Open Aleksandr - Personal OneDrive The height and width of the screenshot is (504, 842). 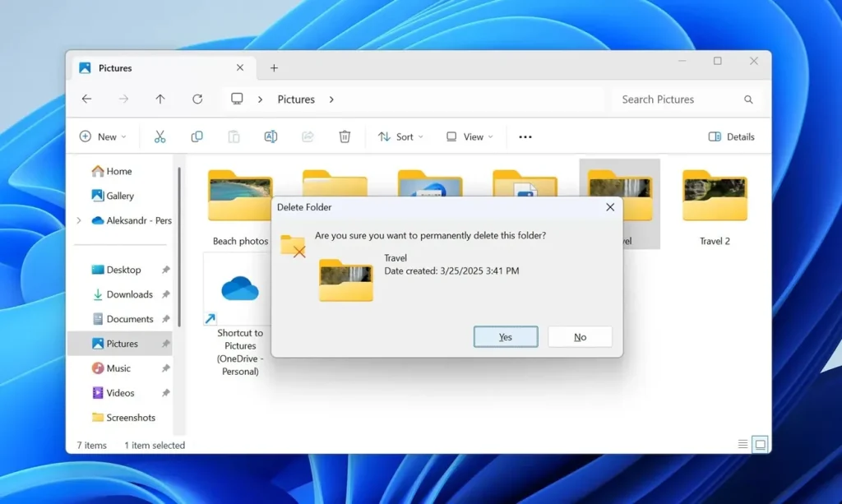point(132,220)
